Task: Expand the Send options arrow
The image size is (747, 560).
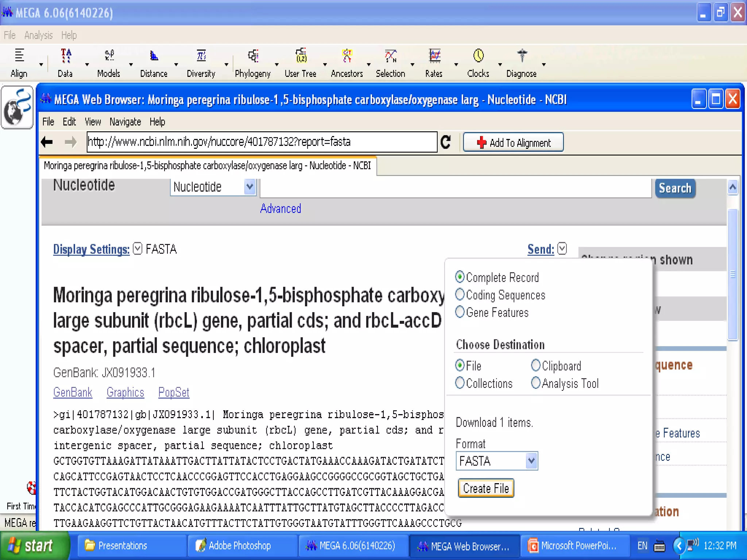Action: (x=562, y=249)
